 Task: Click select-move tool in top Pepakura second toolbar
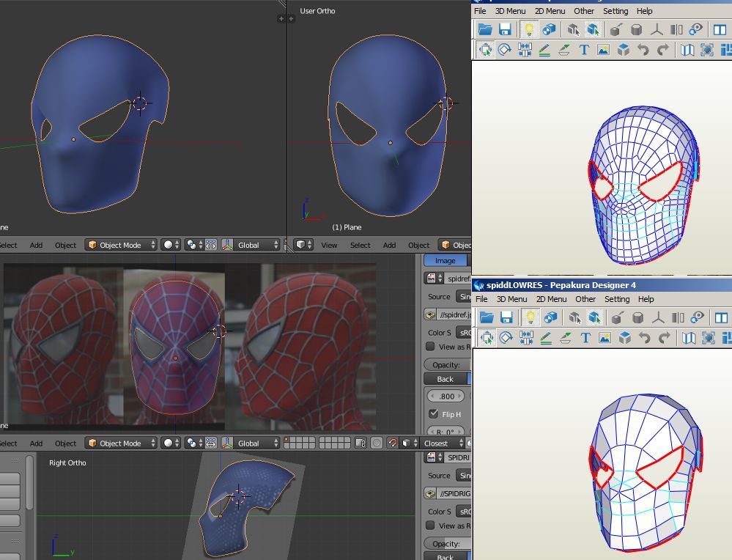point(486,50)
